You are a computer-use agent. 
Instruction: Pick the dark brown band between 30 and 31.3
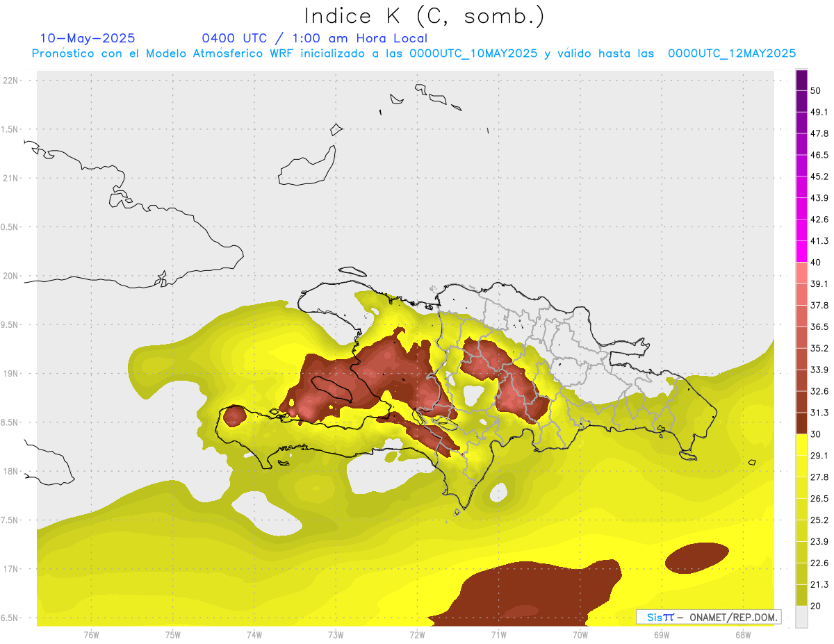(801, 424)
